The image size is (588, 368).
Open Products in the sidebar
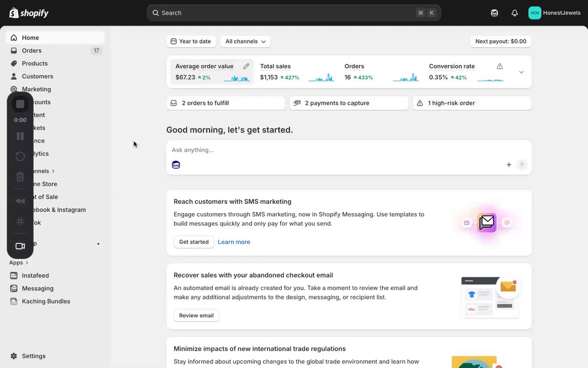click(x=35, y=63)
